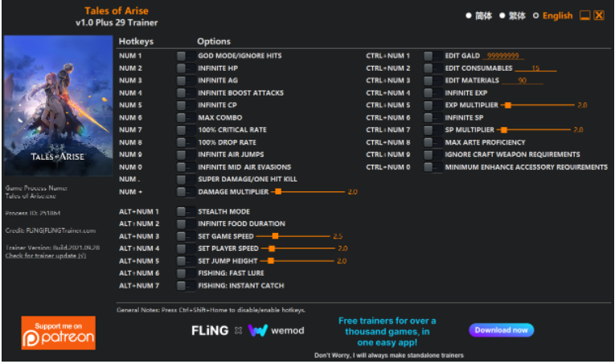Click the Tales of Arise cover thumbnail
This screenshot has width=615, height=364.
[59, 106]
